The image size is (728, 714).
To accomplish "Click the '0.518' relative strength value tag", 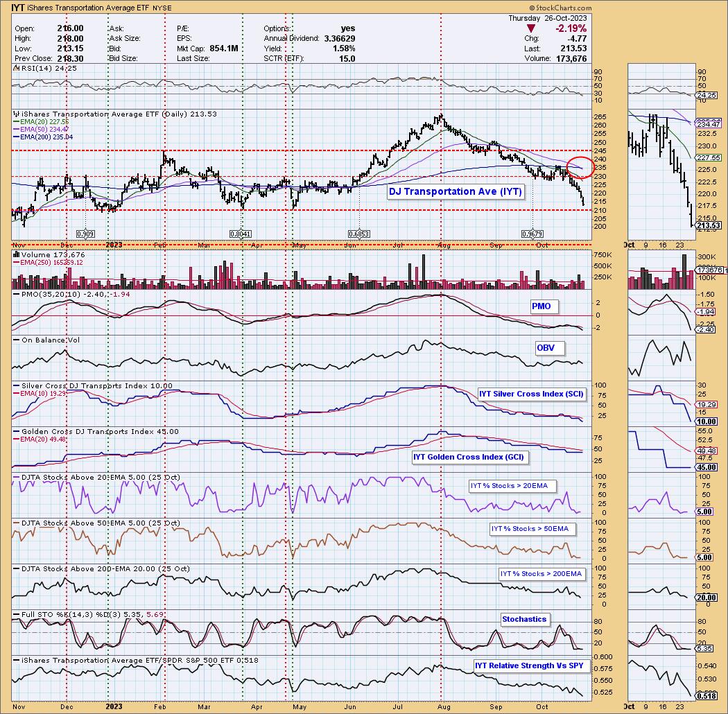I will point(706,696).
